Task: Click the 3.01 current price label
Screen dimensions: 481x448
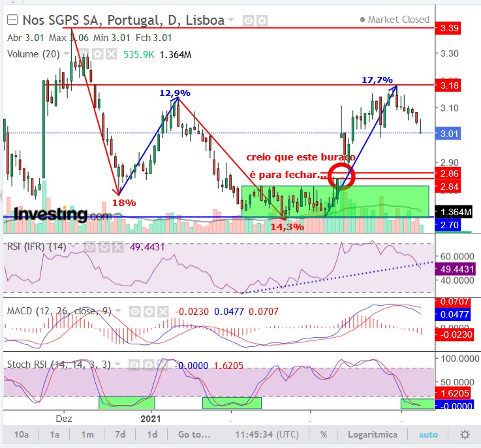Action: click(448, 134)
